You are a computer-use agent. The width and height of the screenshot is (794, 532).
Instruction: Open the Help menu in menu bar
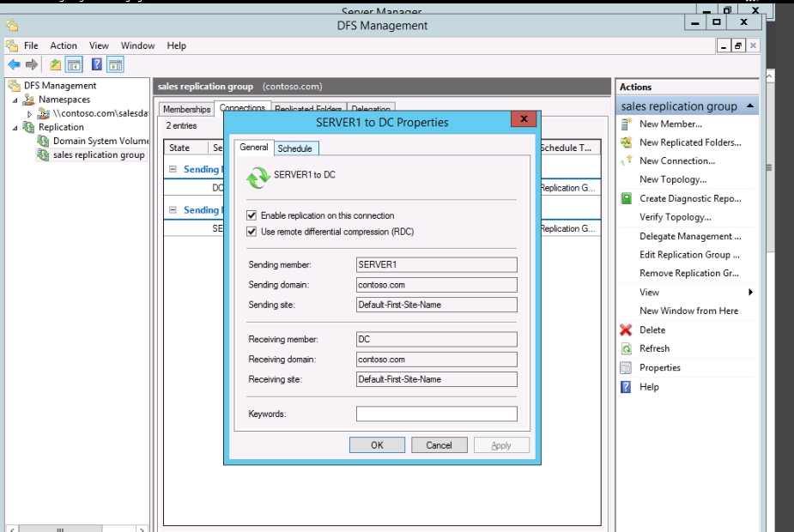click(177, 45)
